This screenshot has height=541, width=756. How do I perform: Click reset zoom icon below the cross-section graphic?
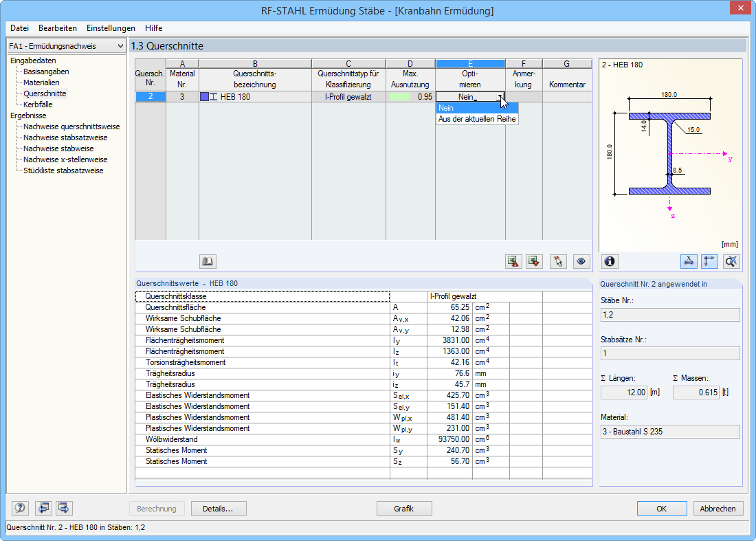coord(731,261)
